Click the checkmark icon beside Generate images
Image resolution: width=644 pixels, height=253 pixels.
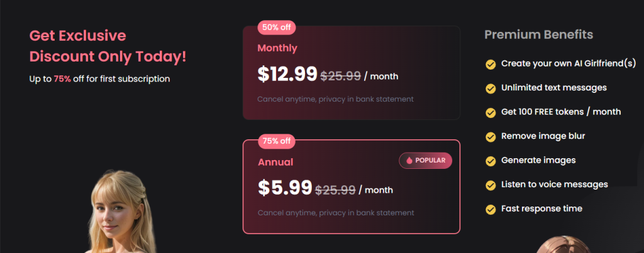pos(490,161)
